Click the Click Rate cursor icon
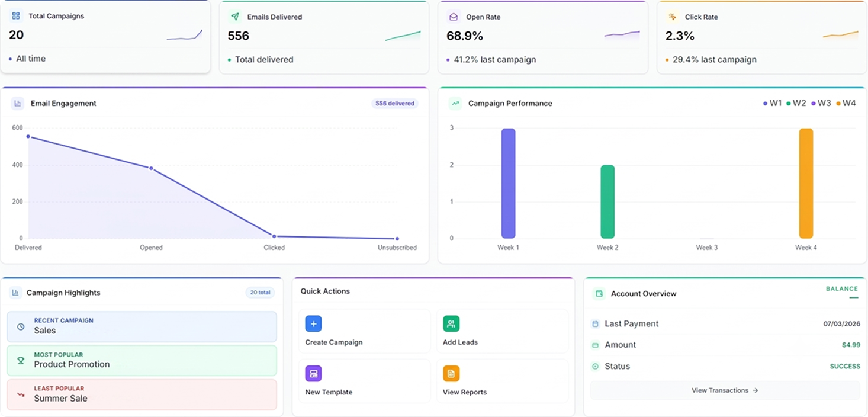Viewport: 868px width, 417px height. (672, 17)
